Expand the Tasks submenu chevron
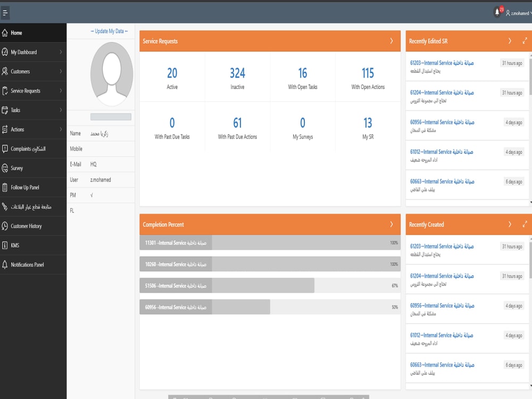The image size is (532, 399). (61, 110)
